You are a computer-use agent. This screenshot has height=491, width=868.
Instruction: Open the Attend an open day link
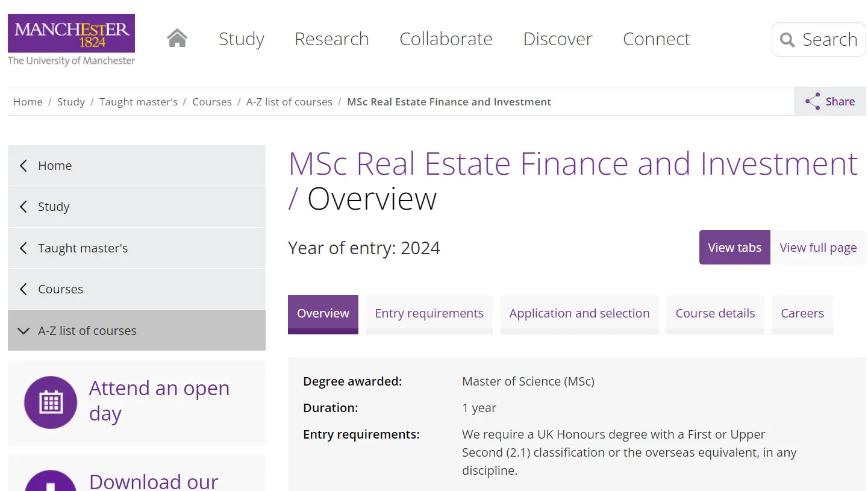tap(159, 401)
